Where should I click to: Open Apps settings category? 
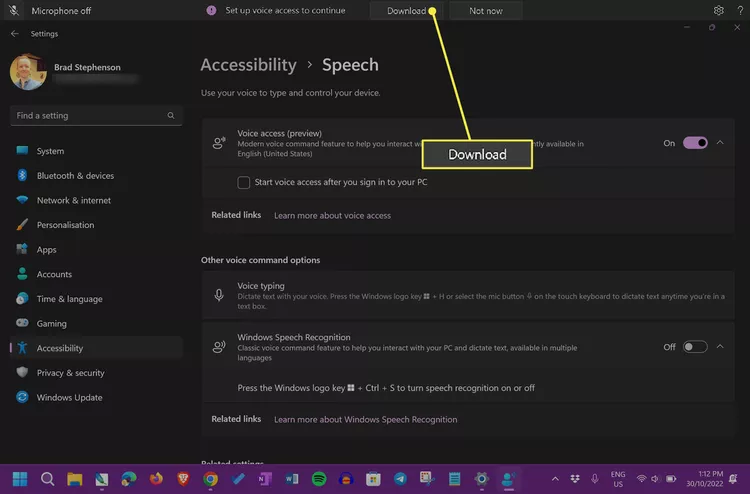pyautogui.click(x=96, y=250)
